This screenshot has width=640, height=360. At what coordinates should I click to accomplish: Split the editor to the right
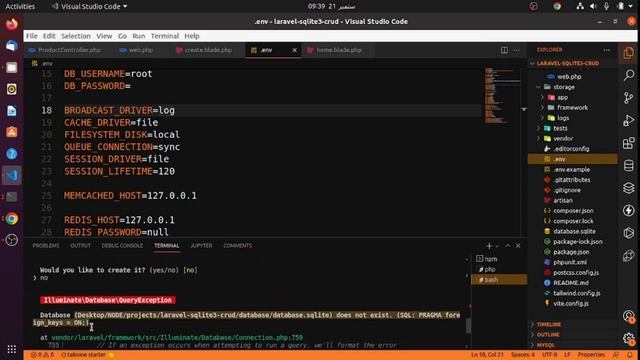click(504, 50)
